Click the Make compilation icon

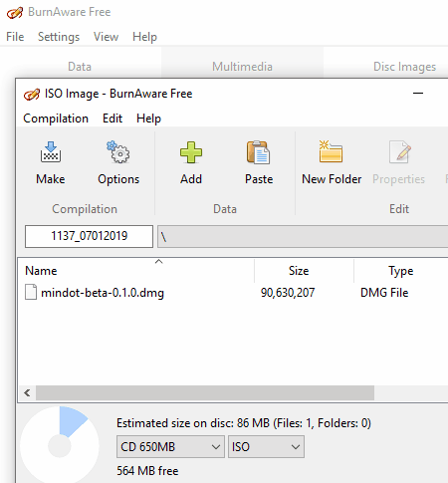(x=51, y=152)
